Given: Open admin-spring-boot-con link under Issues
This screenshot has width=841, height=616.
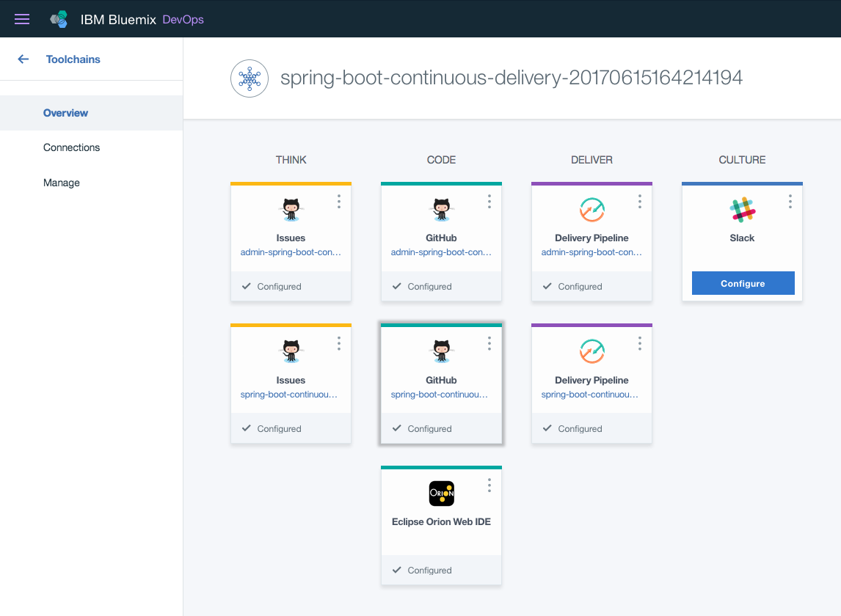Looking at the screenshot, I should tap(291, 252).
